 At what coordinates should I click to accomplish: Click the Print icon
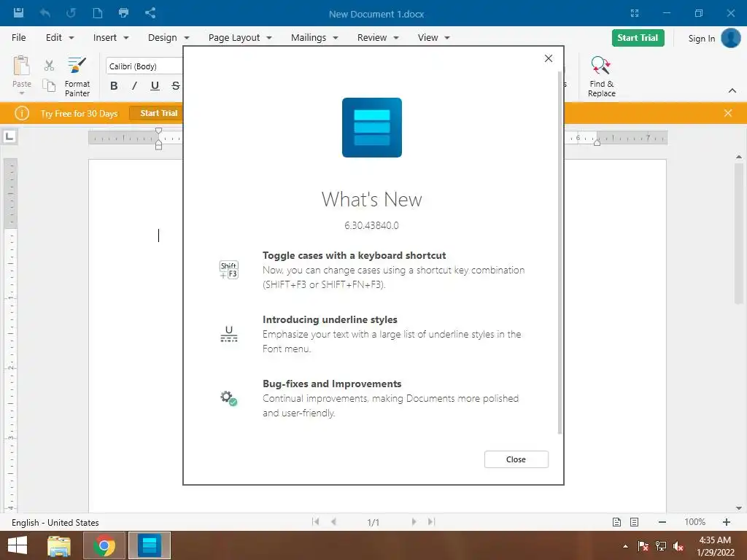(x=123, y=13)
